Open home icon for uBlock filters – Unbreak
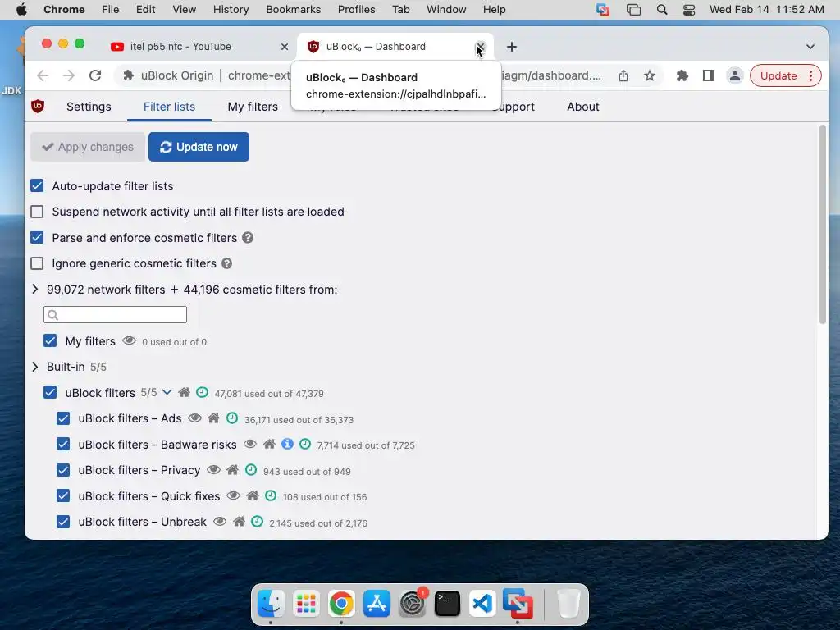 coord(239,521)
